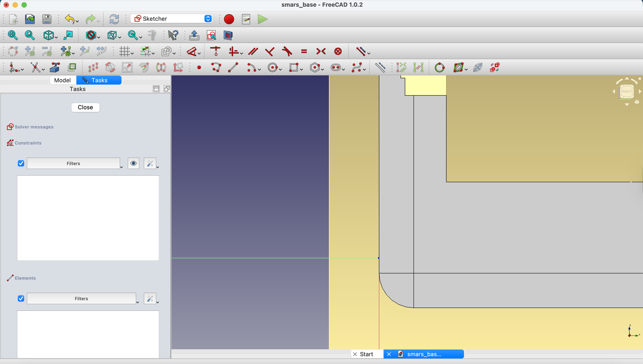Click the Close button in Tasks
643x364 pixels.
(x=85, y=107)
